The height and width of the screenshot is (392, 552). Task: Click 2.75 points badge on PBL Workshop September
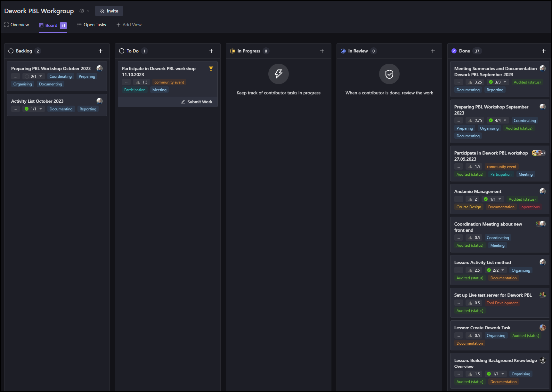pyautogui.click(x=475, y=121)
